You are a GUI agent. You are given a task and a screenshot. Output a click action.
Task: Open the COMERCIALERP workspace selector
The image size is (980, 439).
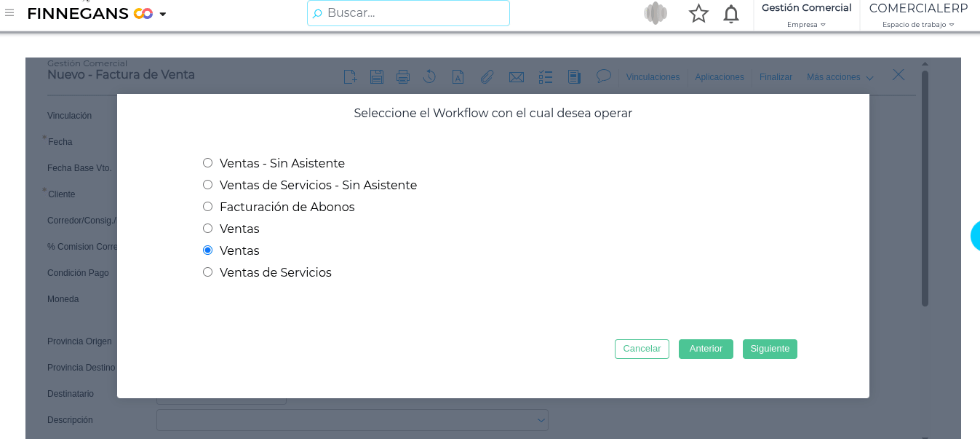coord(918,15)
